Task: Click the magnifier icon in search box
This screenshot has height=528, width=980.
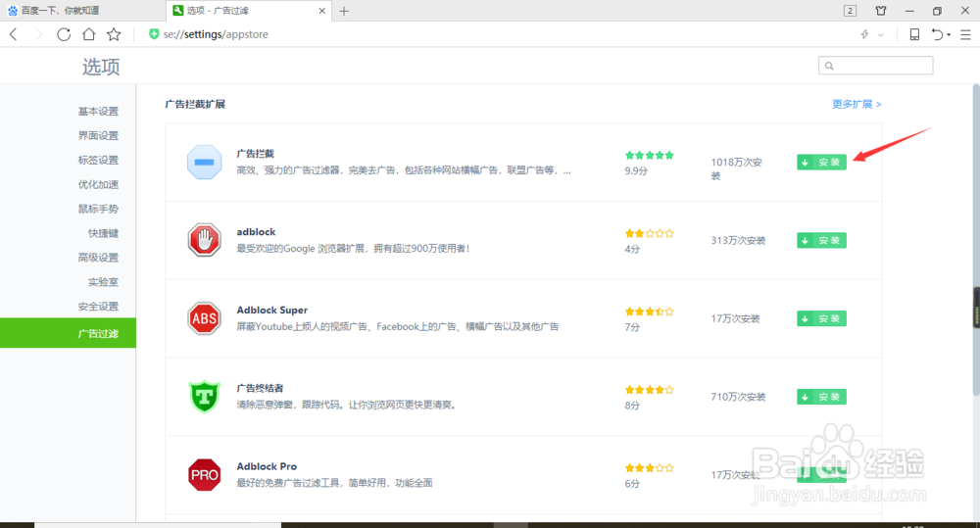Action: pyautogui.click(x=829, y=66)
